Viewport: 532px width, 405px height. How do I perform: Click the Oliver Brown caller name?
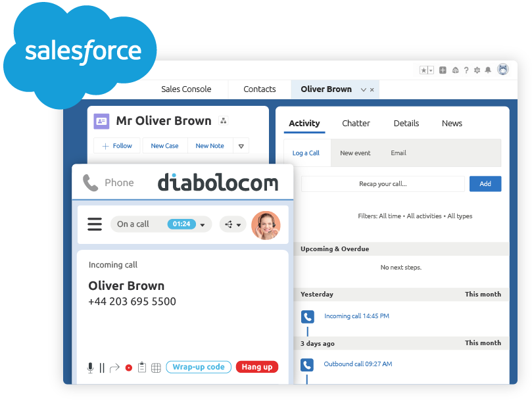[126, 286]
